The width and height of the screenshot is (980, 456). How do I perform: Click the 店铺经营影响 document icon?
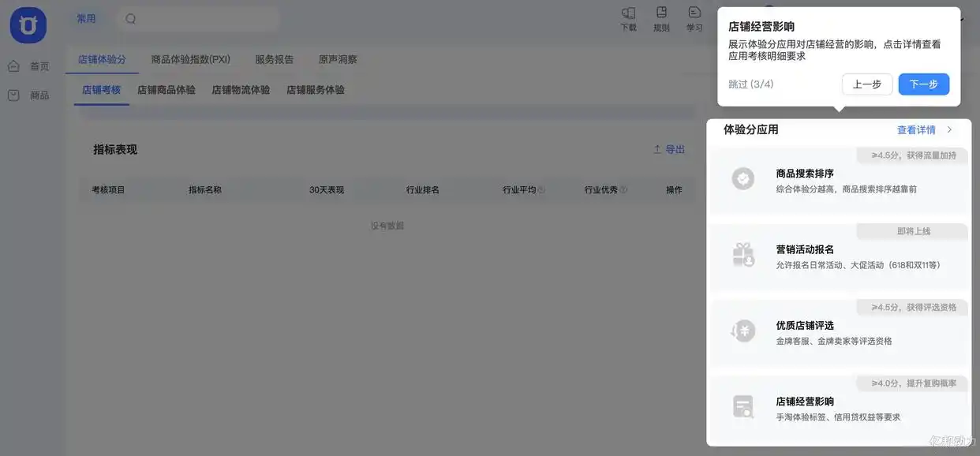pos(742,407)
